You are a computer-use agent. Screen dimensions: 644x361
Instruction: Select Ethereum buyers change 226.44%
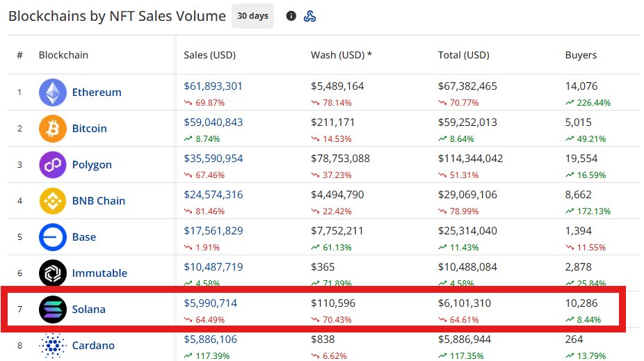[x=593, y=103]
